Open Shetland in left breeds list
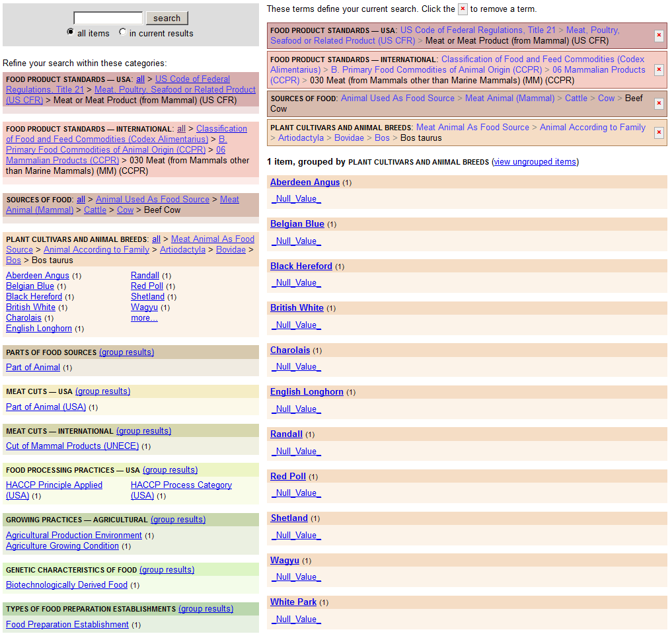 pyautogui.click(x=147, y=297)
